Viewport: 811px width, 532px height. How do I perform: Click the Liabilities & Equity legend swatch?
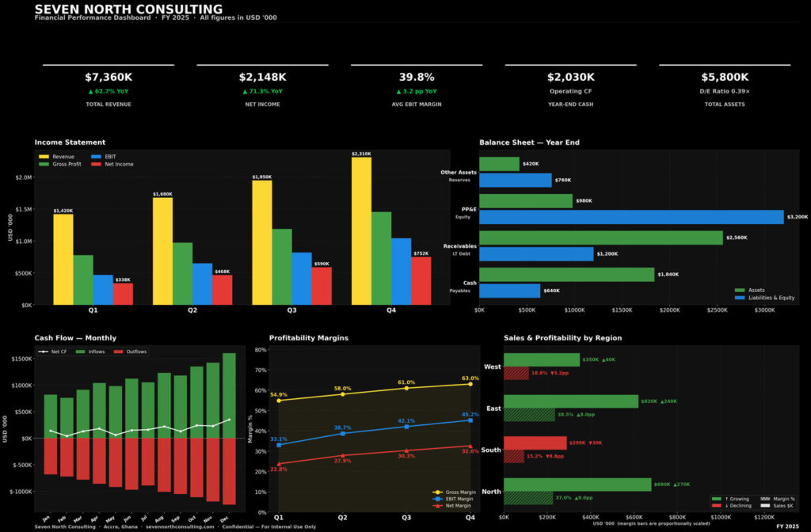click(741, 298)
